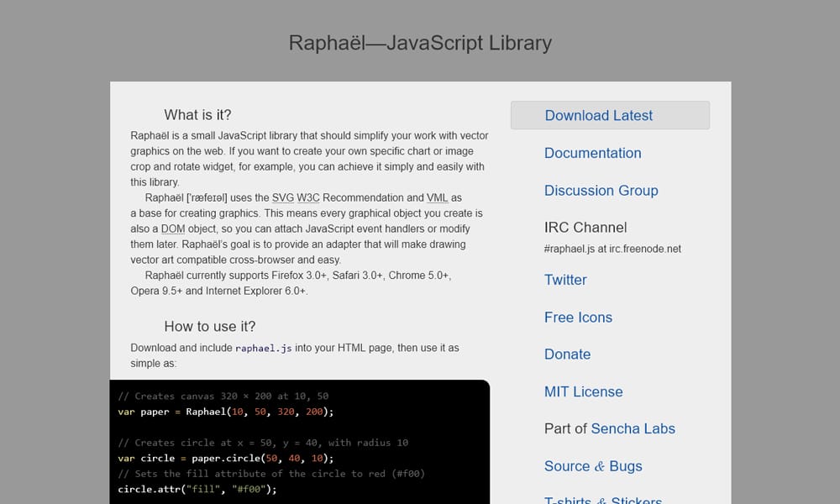Open the MIT License link

[x=584, y=391]
